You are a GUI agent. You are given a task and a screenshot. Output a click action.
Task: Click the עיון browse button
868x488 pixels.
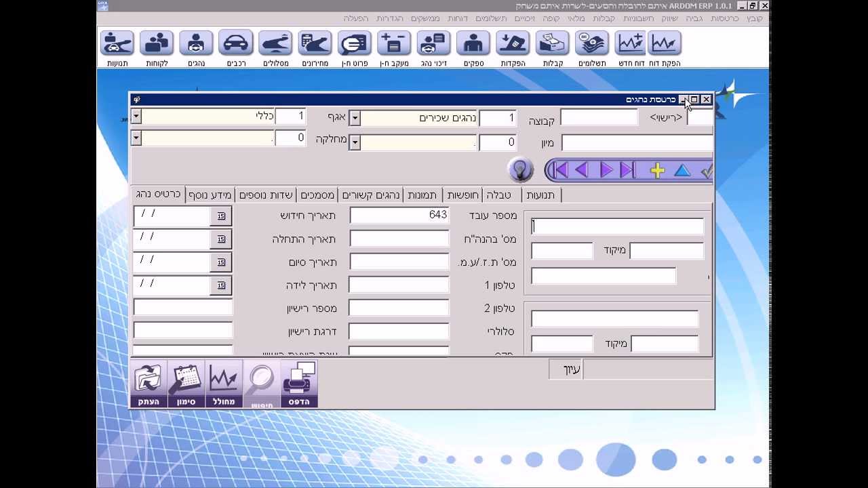[566, 369]
